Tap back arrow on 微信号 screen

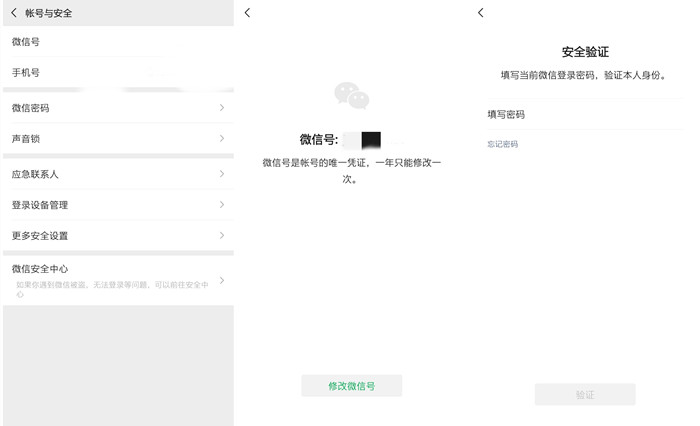point(247,13)
